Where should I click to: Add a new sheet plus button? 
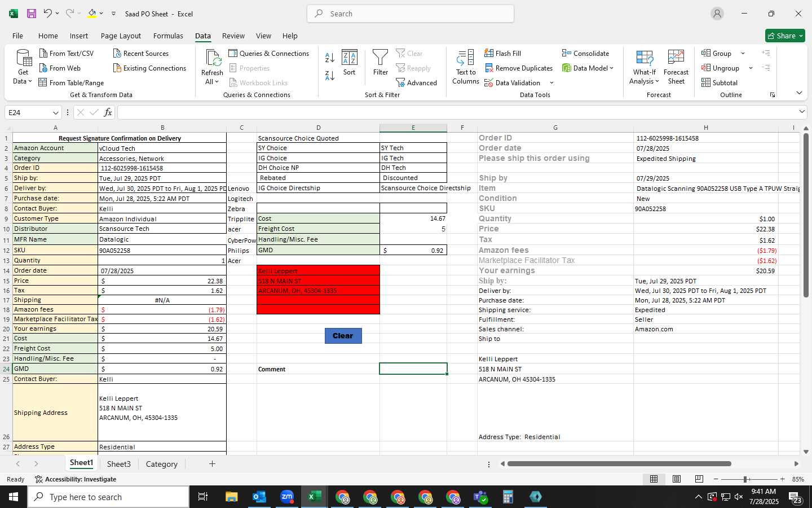point(212,464)
